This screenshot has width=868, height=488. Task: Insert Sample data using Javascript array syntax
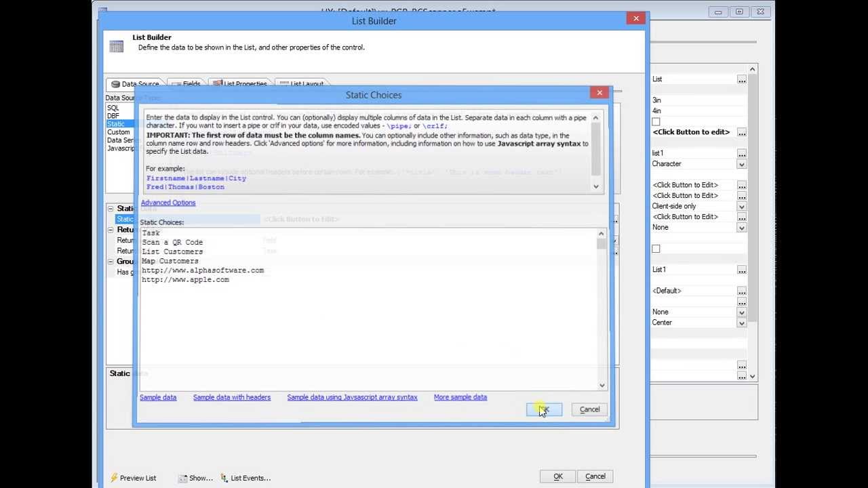coord(352,397)
